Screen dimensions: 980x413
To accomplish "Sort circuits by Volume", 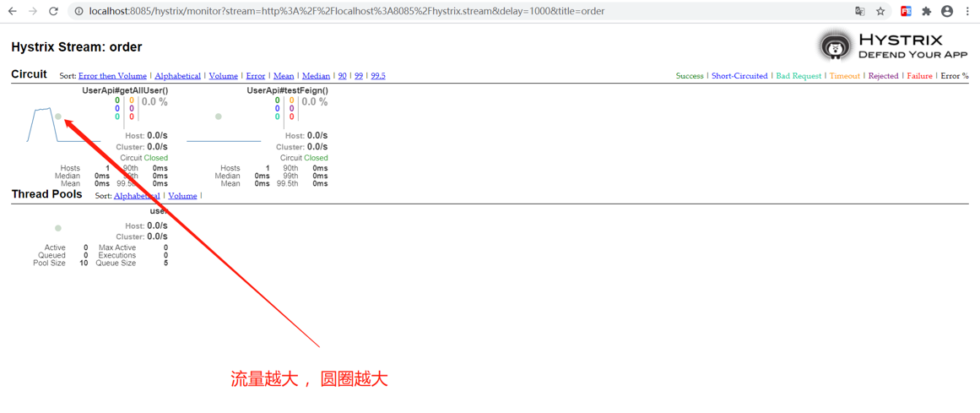I will click(223, 76).
